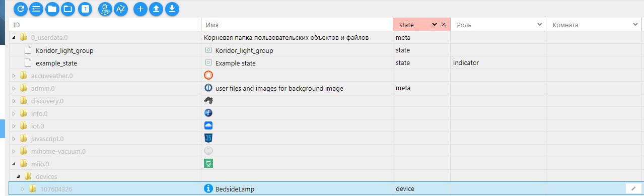Collapse the miio.0 devices folder
Viewport: 644px width, 196px height.
[x=19, y=176]
